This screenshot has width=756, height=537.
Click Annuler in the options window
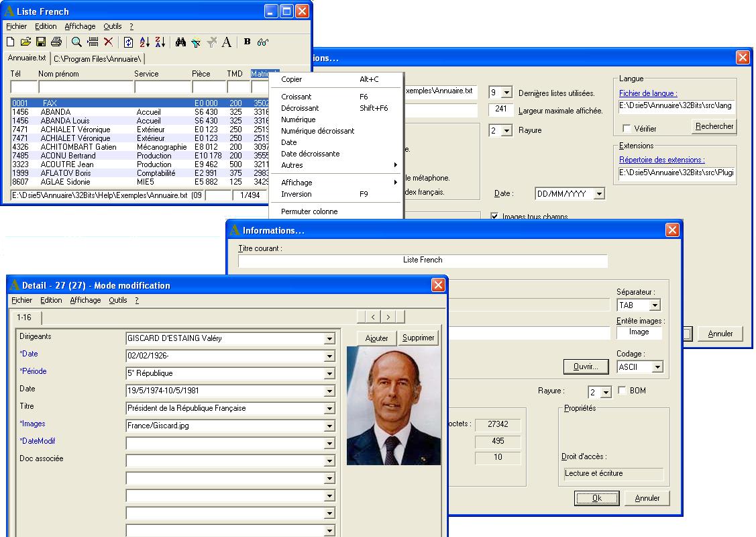pyautogui.click(x=720, y=334)
